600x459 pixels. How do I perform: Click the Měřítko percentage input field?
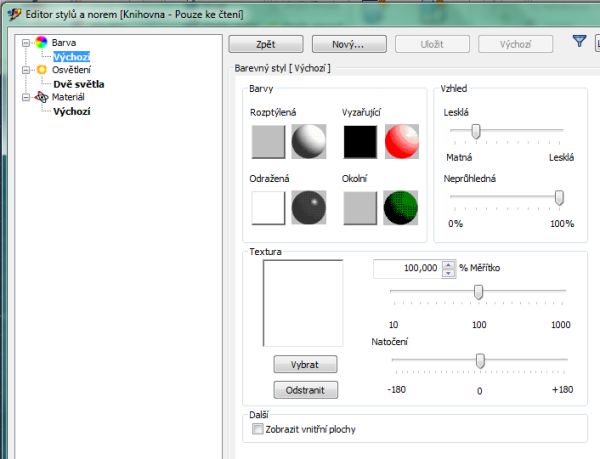pos(406,268)
